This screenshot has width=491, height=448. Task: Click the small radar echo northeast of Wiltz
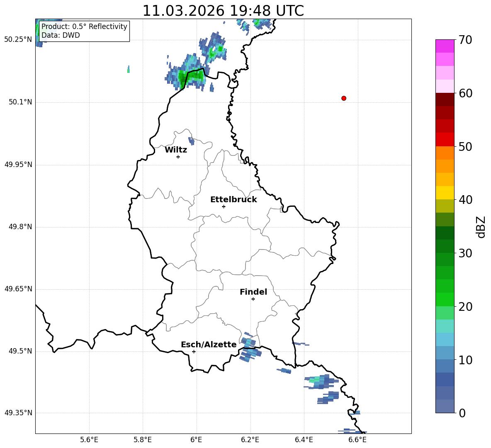pyautogui.click(x=191, y=141)
